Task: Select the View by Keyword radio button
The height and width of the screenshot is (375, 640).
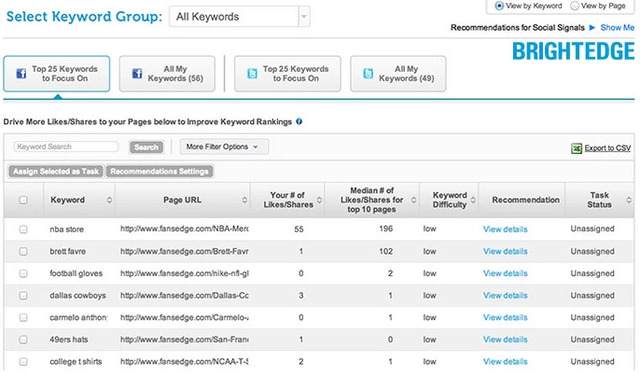Action: coord(499,6)
